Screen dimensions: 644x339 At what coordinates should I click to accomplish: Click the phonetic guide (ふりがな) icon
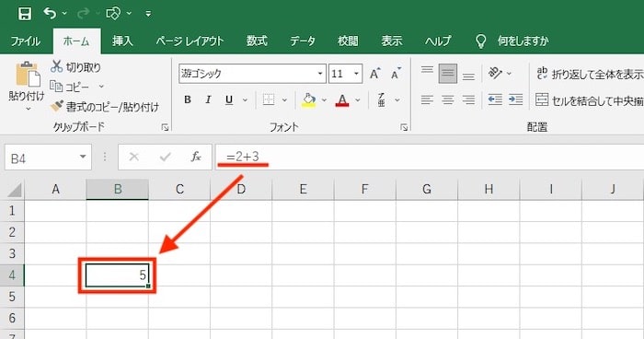pos(381,99)
